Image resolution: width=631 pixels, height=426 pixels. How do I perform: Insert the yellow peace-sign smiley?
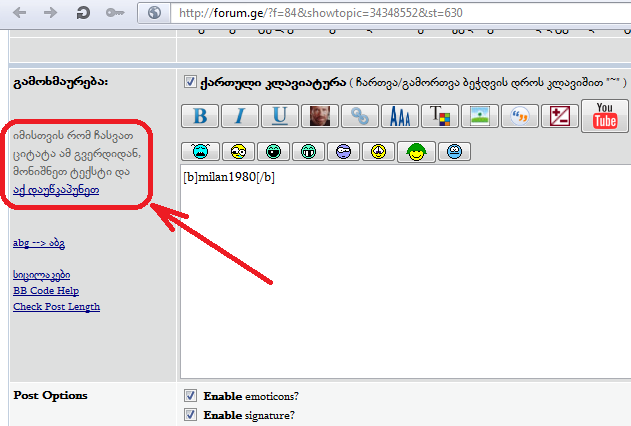(378, 152)
